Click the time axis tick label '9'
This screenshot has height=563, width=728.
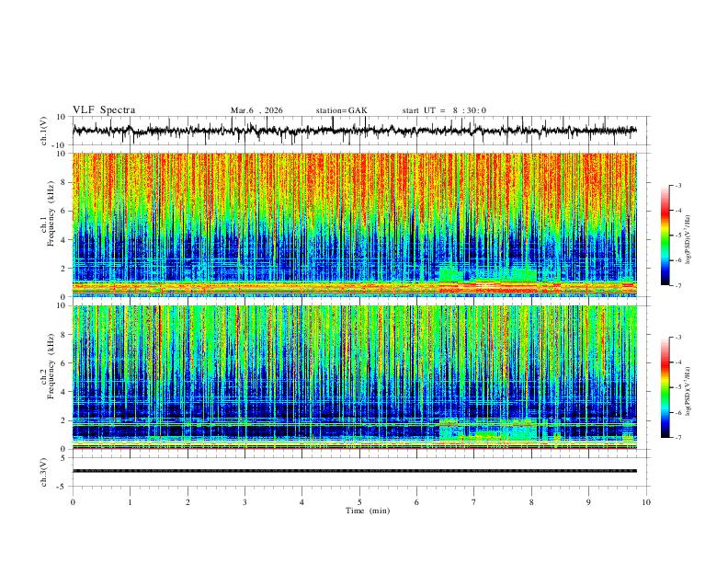click(588, 502)
